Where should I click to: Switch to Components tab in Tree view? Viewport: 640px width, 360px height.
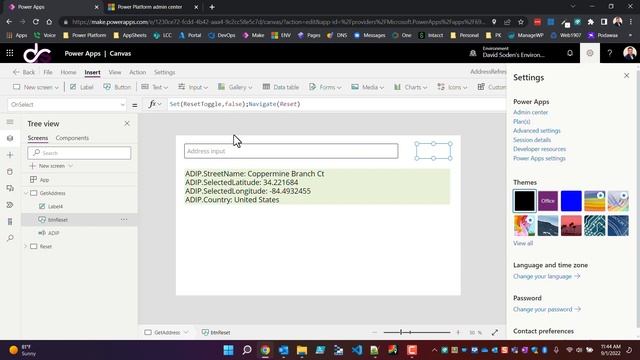[x=72, y=138]
